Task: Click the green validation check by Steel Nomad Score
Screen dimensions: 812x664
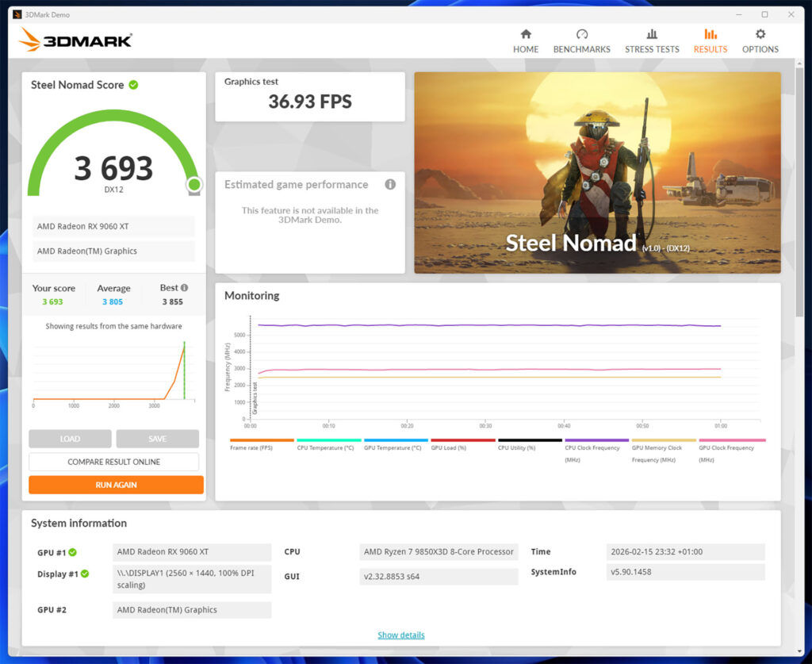Action: (133, 85)
